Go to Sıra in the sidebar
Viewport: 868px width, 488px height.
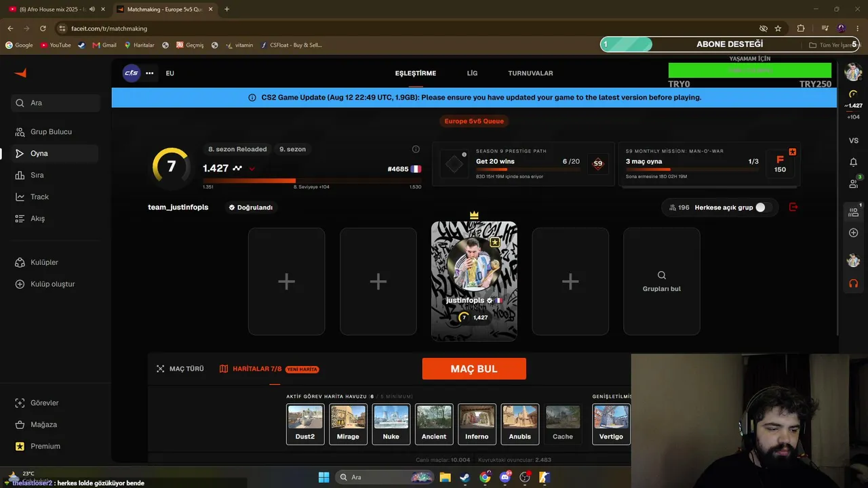click(x=56, y=175)
